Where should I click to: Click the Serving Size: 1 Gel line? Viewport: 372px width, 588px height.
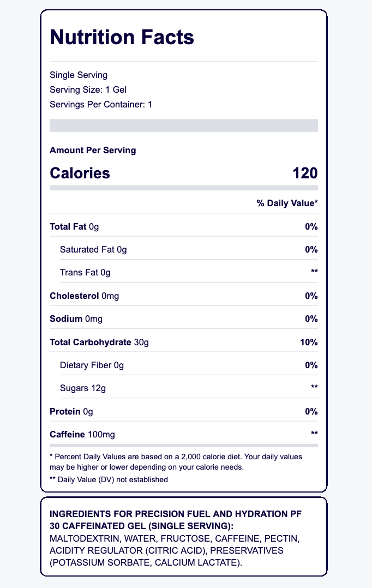point(88,89)
